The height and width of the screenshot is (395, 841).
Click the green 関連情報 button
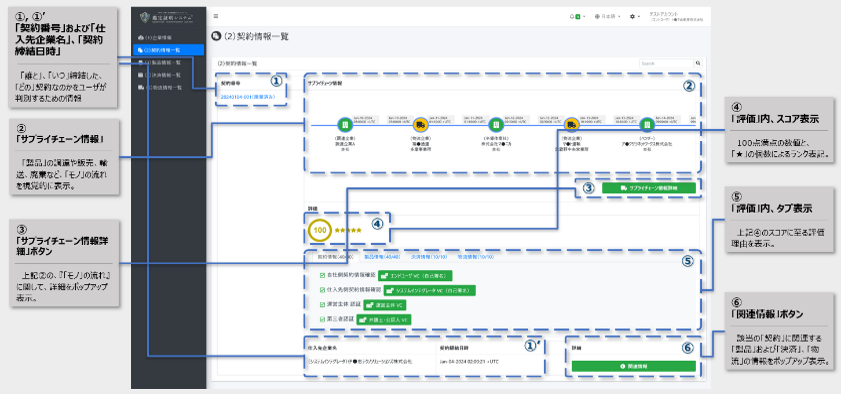[633, 366]
